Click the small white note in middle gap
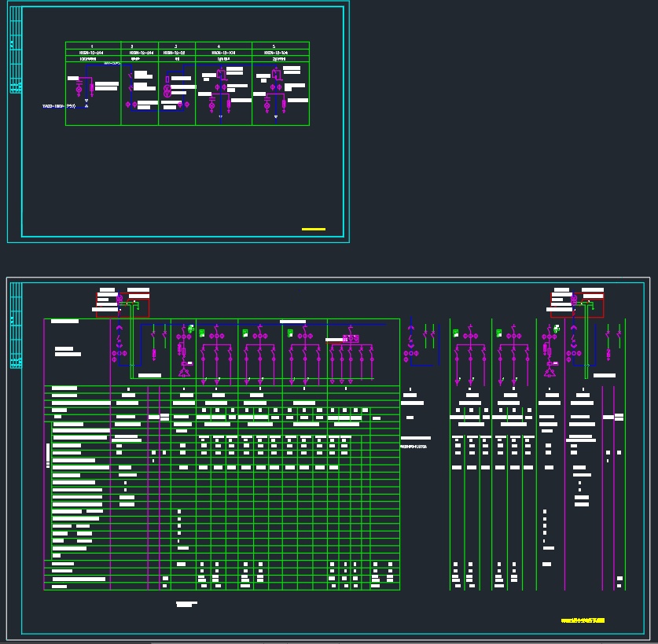This screenshot has height=644, width=658. coord(414,447)
